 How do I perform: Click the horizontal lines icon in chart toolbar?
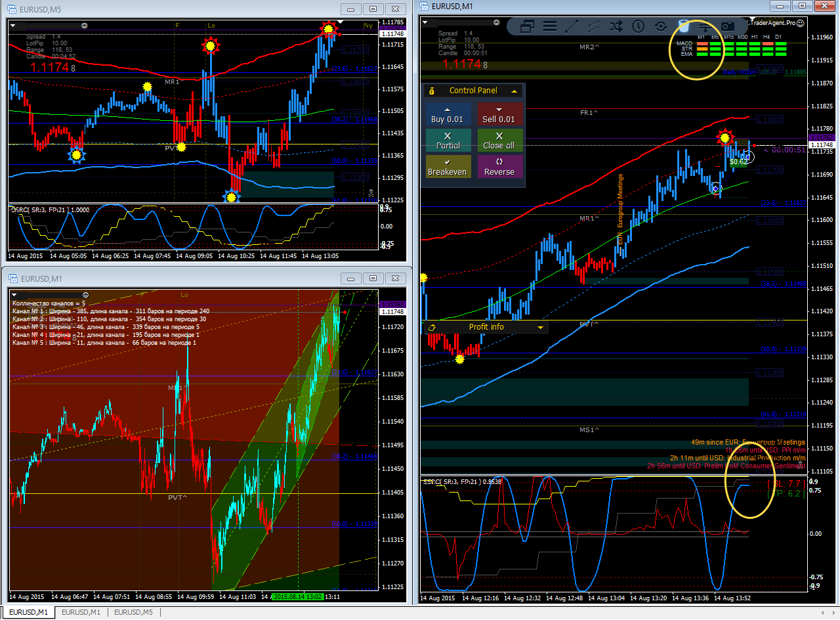[x=550, y=26]
